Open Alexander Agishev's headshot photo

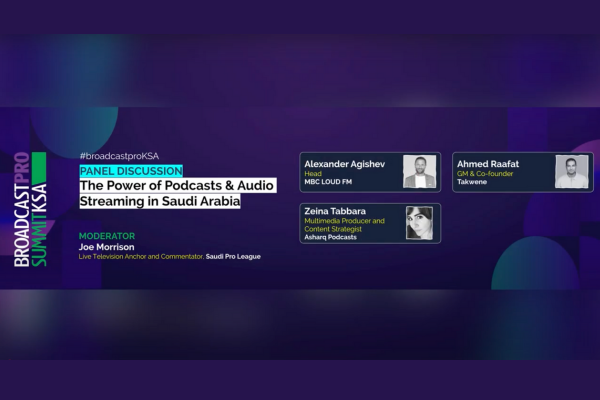pyautogui.click(x=419, y=171)
